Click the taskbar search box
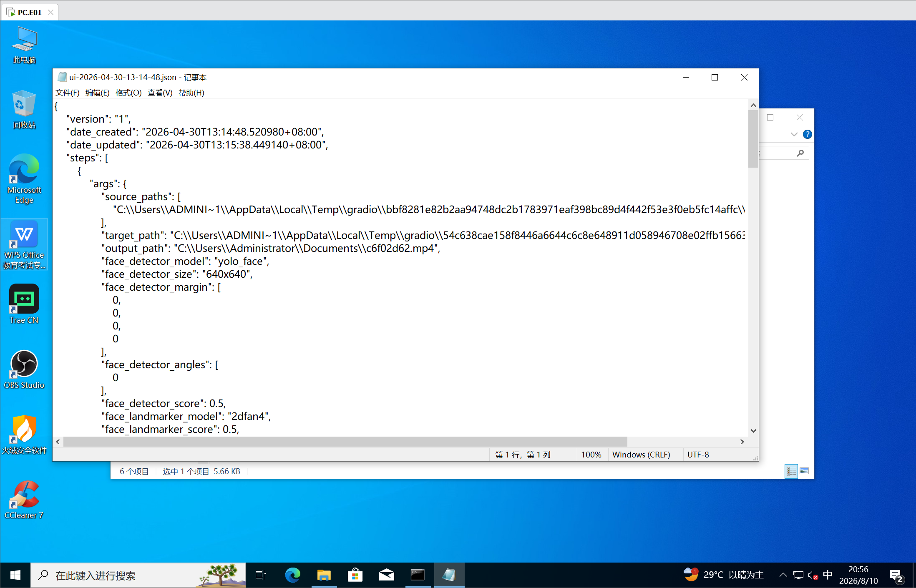 pos(138,575)
